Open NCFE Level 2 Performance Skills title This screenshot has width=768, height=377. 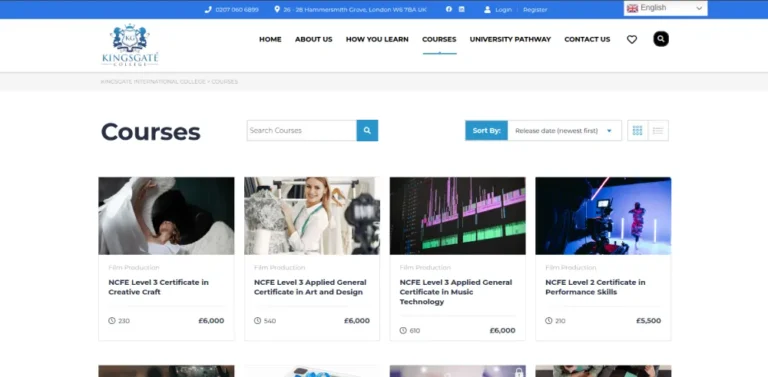pos(595,287)
